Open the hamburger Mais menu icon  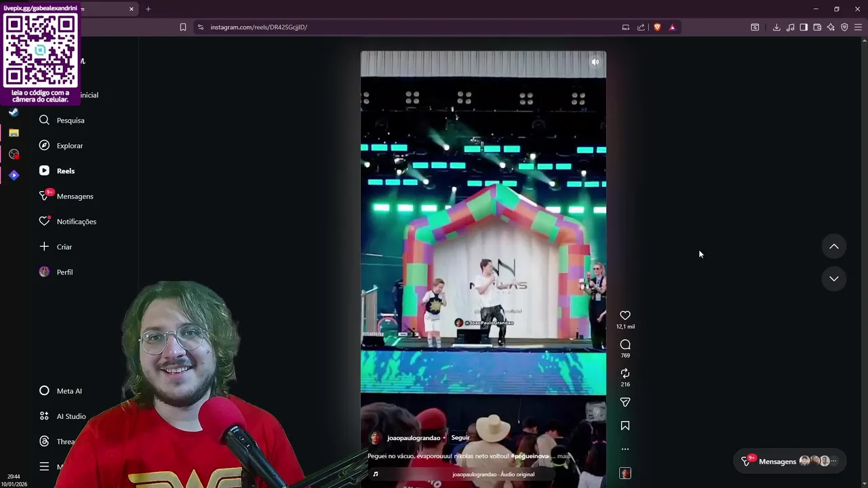44,466
